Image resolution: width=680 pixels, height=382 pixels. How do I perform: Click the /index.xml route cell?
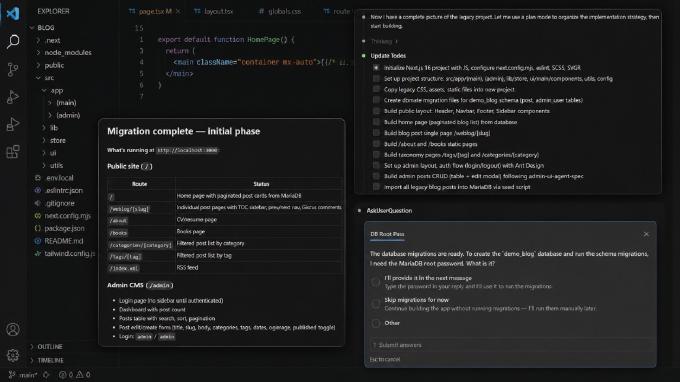(124, 268)
